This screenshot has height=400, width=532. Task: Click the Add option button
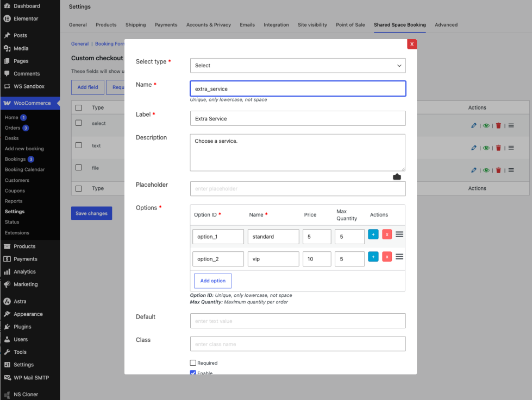212,281
